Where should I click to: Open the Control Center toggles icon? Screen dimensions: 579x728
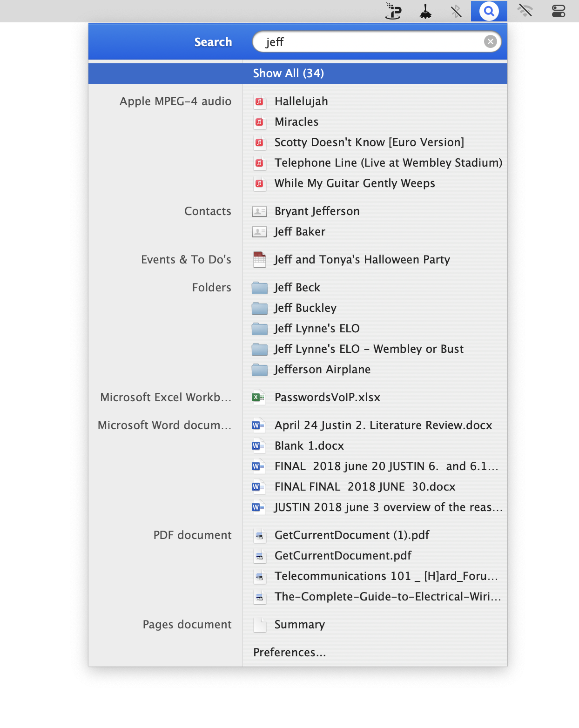coord(558,11)
